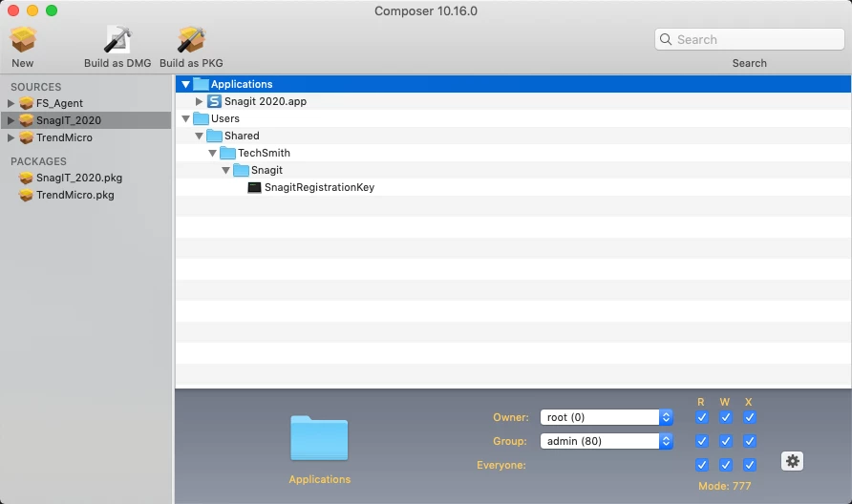
Task: Expand the TrendMicro source disclosure triangle
Action: point(11,138)
